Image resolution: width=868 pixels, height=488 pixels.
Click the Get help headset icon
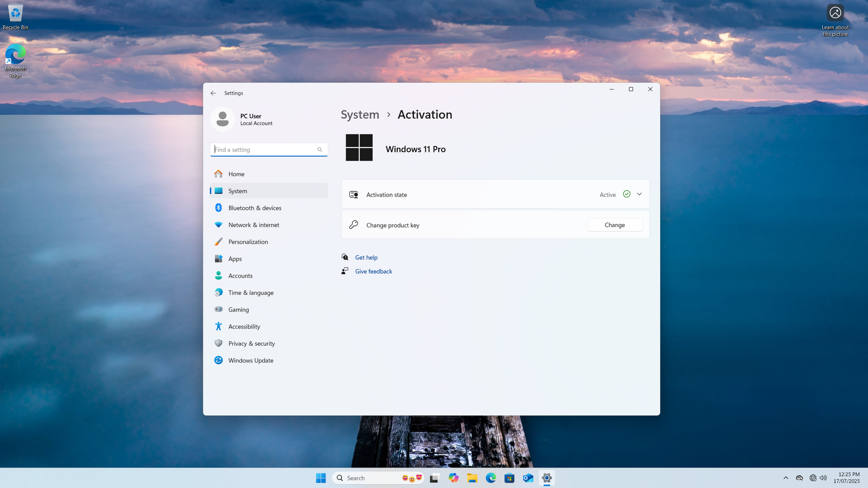[345, 257]
